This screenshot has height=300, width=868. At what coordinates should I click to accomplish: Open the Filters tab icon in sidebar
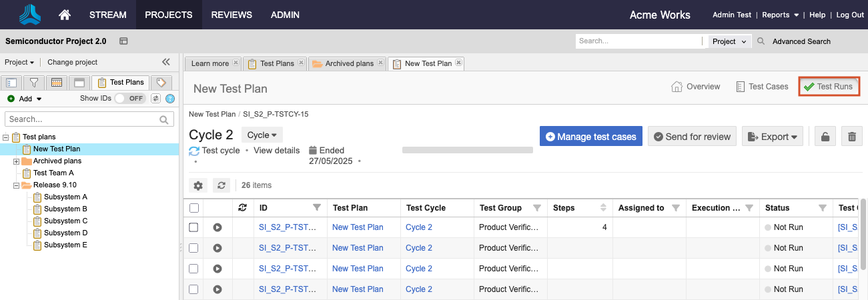tap(33, 83)
